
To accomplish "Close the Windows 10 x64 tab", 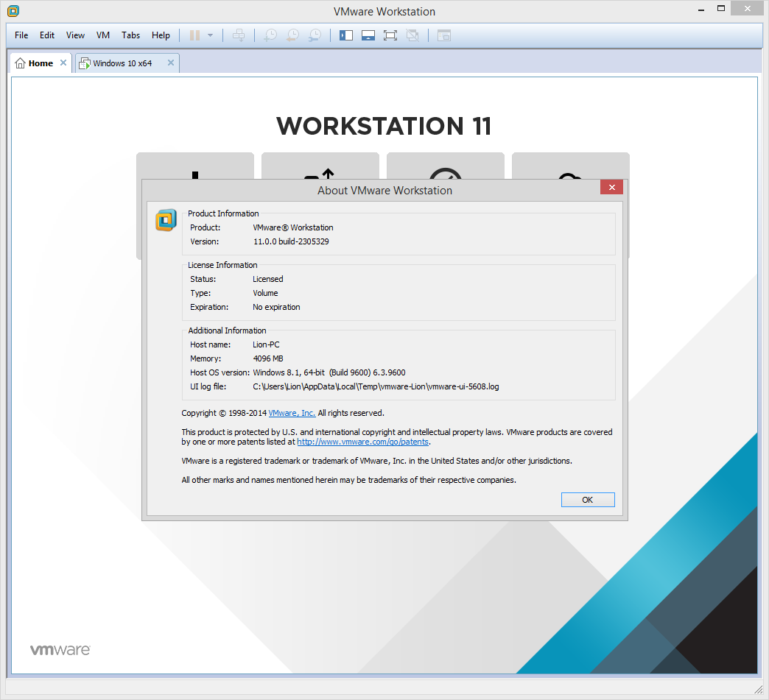I will click(171, 63).
